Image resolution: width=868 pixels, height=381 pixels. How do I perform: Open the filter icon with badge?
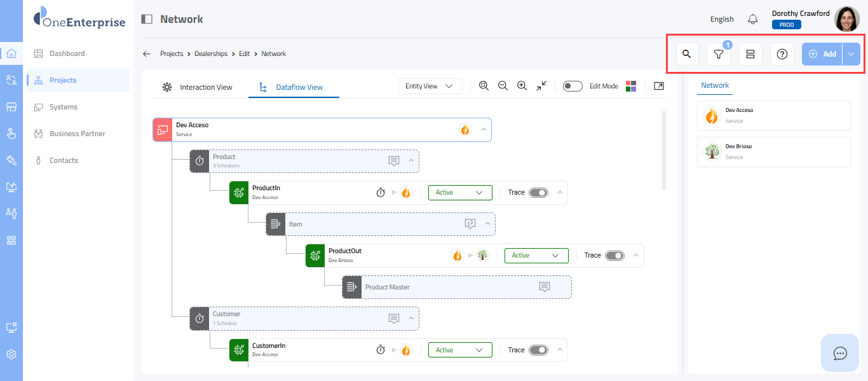coord(718,55)
